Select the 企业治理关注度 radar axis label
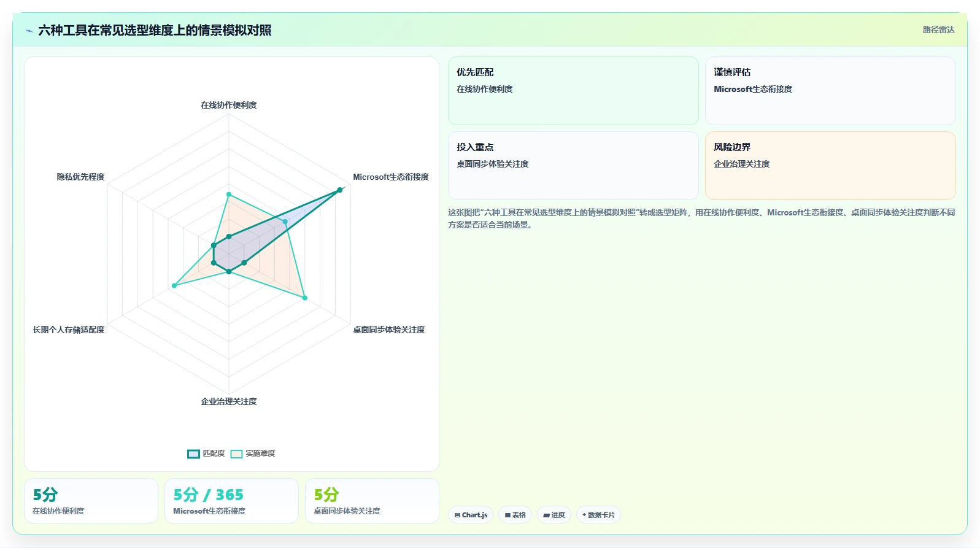 (x=229, y=401)
